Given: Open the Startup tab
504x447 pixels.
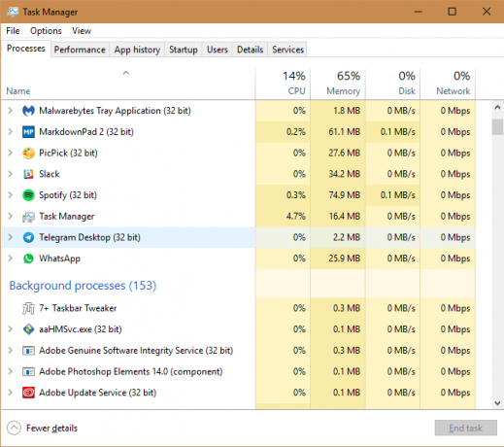Looking at the screenshot, I should (x=184, y=50).
